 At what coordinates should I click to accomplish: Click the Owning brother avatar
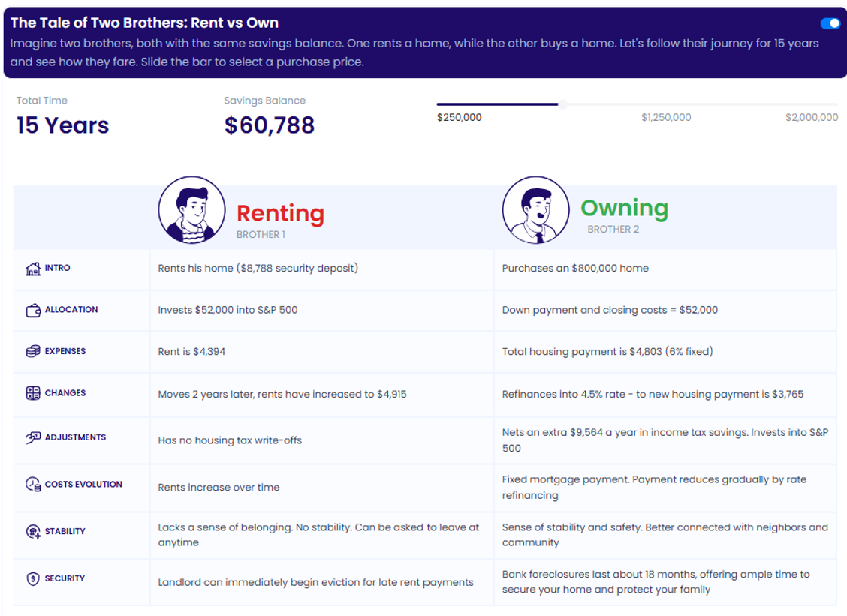coord(535,210)
